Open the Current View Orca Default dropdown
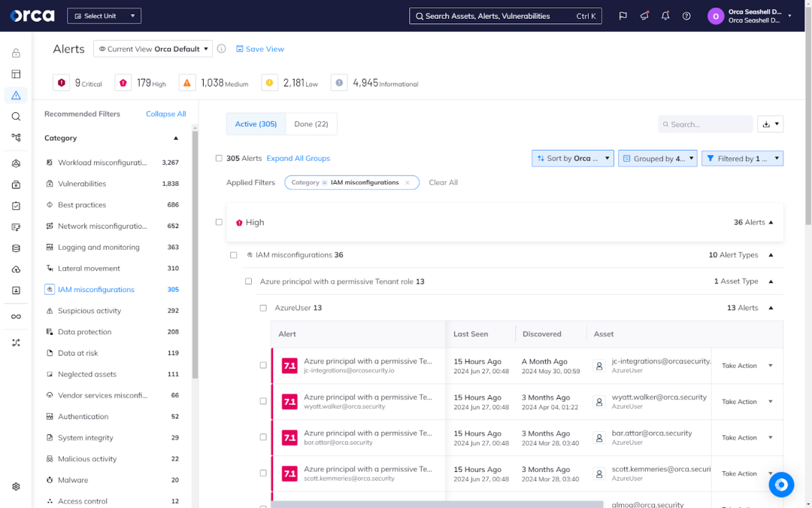 click(x=153, y=49)
